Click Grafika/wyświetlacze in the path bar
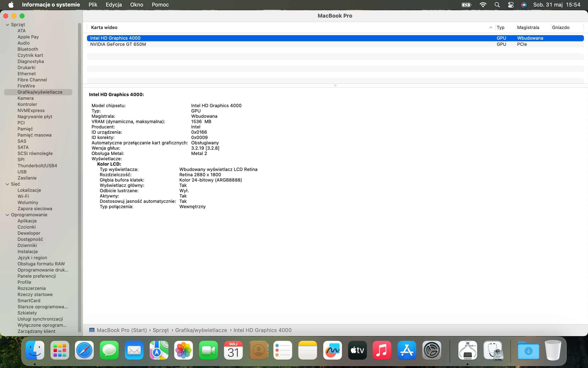 (201, 330)
